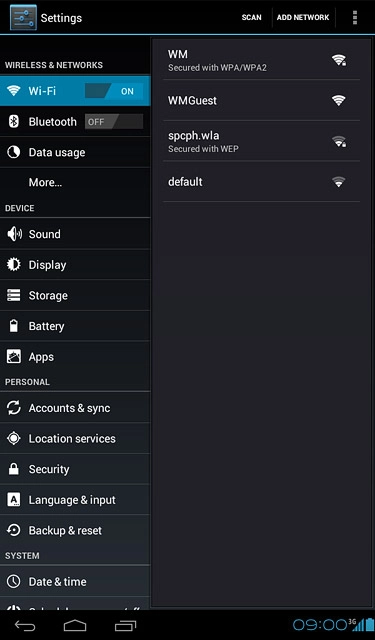This screenshot has width=375, height=640.
Task: Open recent apps overview icon
Action: coord(125,625)
